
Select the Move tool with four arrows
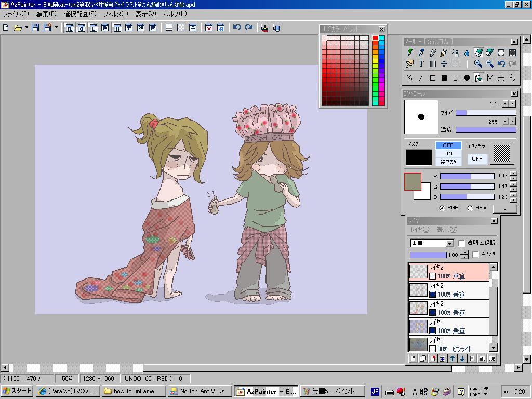444,64
